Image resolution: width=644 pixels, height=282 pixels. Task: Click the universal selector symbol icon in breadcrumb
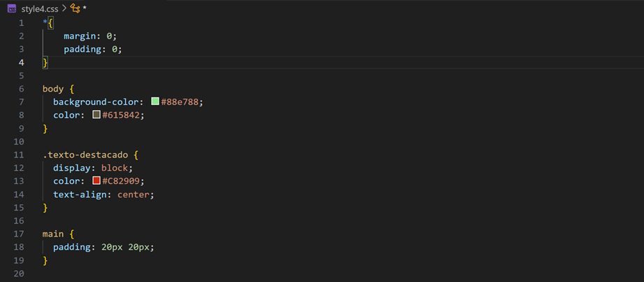coord(75,8)
